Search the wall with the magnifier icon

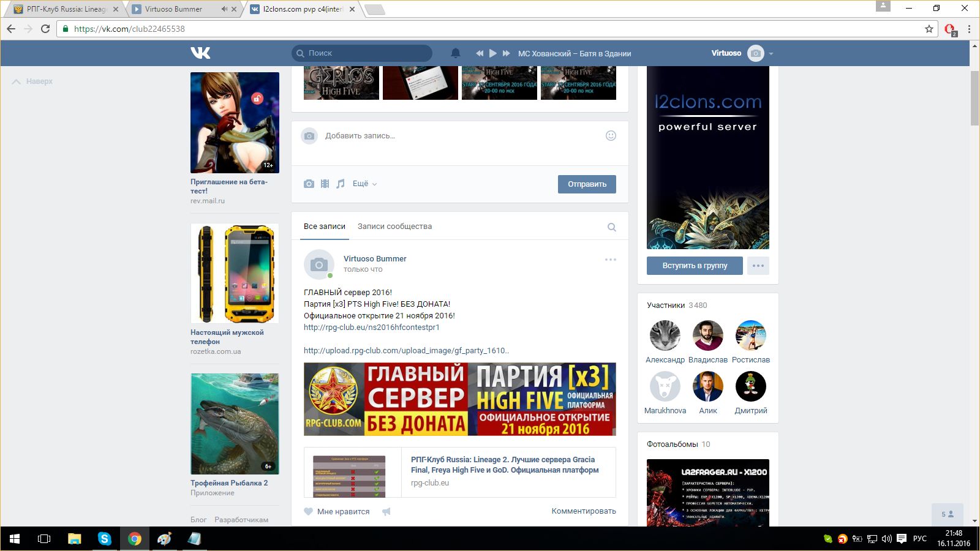coord(611,227)
